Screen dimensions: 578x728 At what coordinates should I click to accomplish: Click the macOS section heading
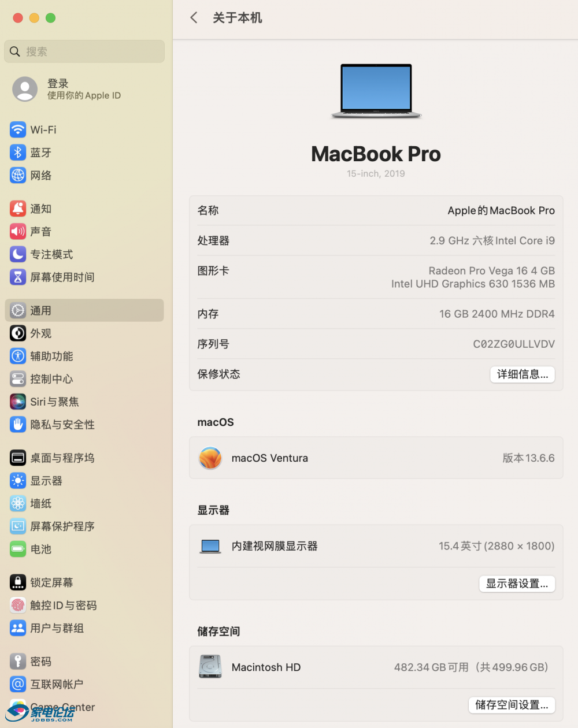[216, 422]
